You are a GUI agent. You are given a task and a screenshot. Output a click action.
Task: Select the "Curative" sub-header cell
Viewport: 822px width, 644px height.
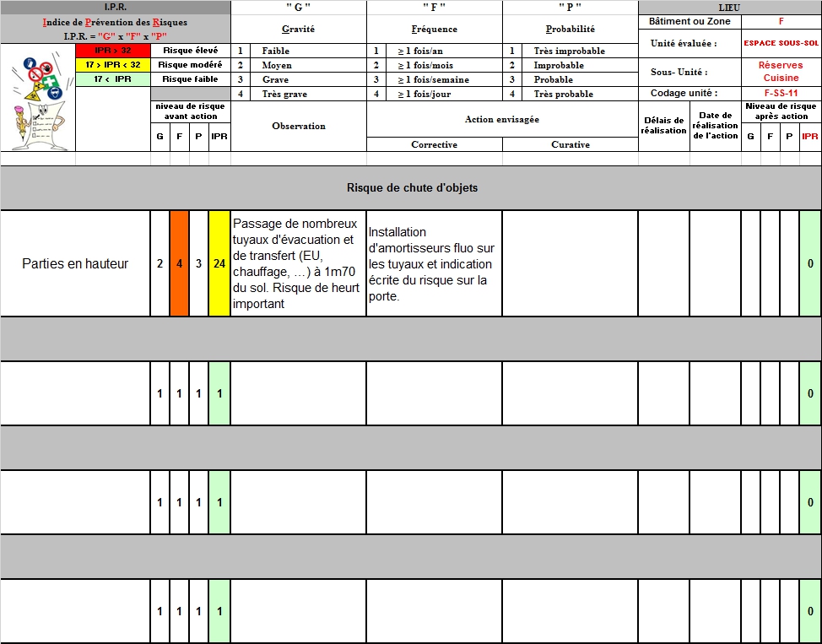[x=571, y=145]
